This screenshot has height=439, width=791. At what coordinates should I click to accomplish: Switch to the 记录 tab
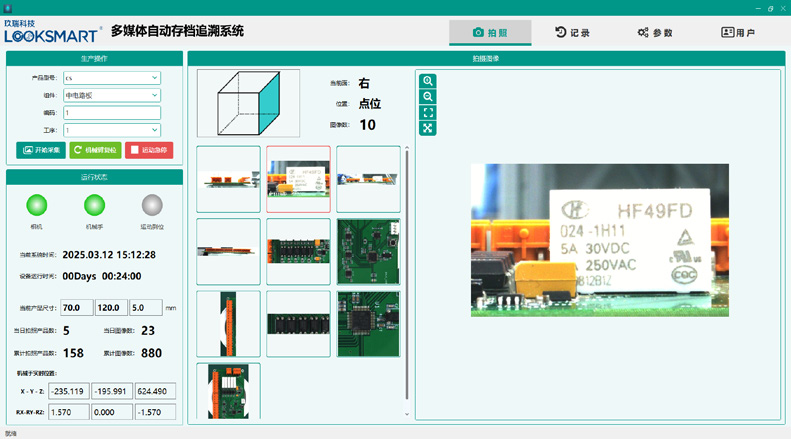pyautogui.click(x=573, y=33)
